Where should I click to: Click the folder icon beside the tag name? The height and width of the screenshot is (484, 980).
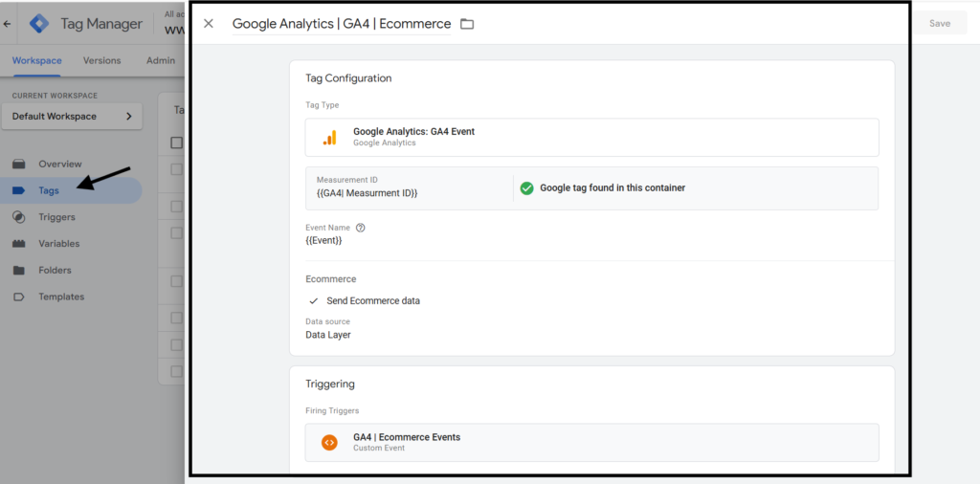[x=467, y=24]
